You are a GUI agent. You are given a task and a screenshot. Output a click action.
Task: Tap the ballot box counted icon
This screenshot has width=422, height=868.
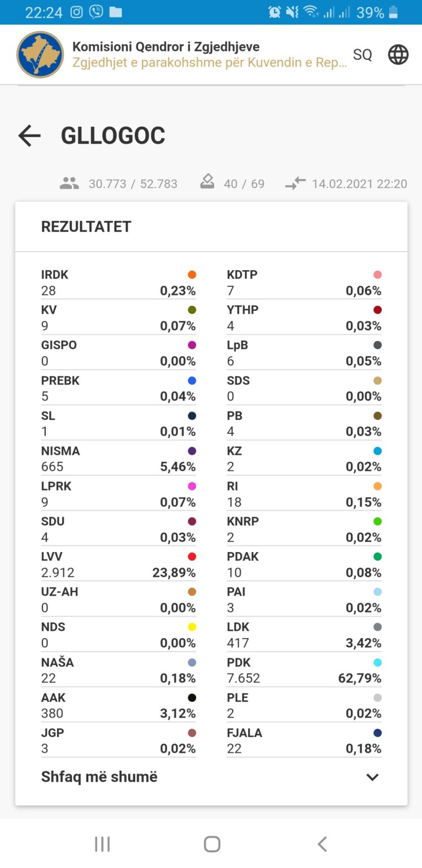[207, 183]
